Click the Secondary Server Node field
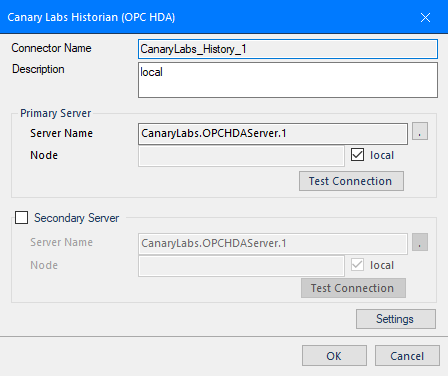Viewport: 448px width, 376px height. 241,266
